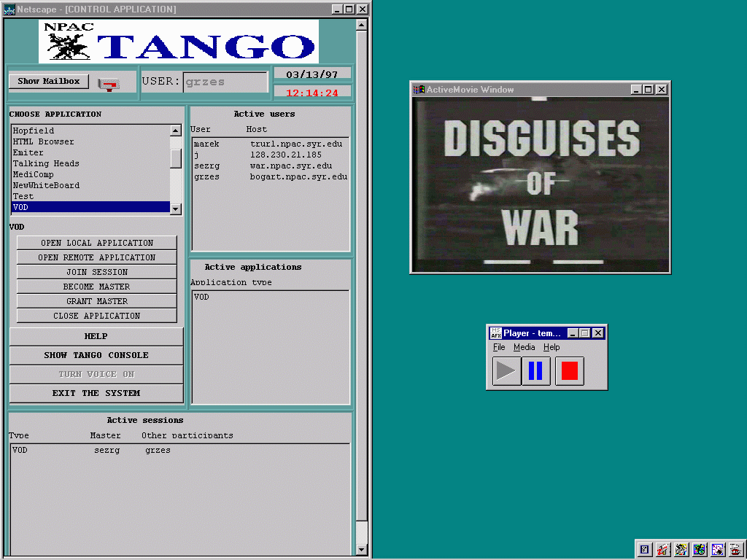Select VOD in Active applications list
This screenshot has width=747, height=560.
coord(270,297)
